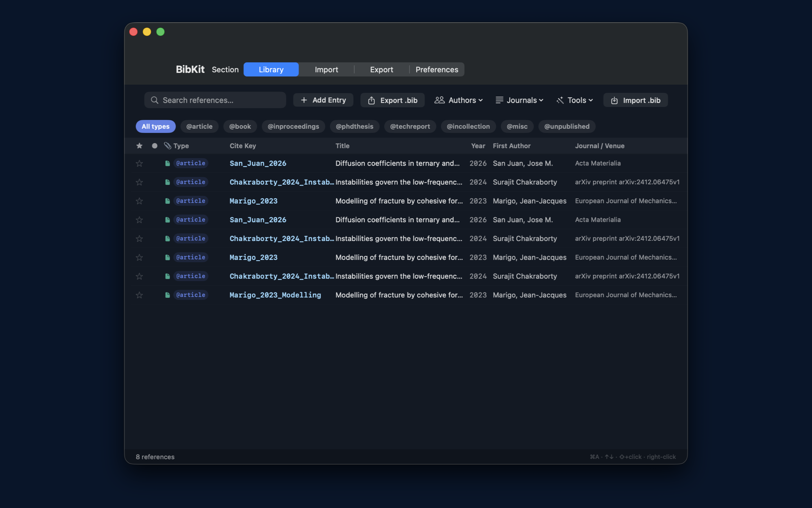This screenshot has height=508, width=812.
Task: Click Acta Materialia in topmost San_Juan_2026 row
Action: coord(598,163)
